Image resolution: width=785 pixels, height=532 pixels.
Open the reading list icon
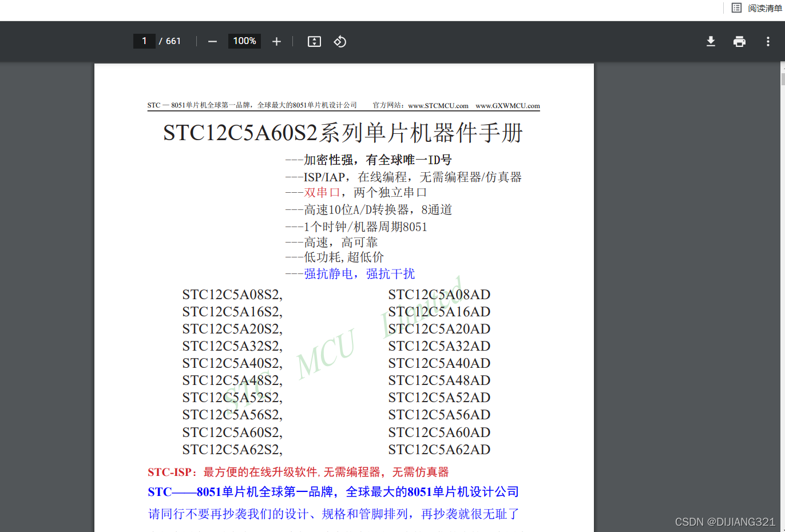(736, 8)
